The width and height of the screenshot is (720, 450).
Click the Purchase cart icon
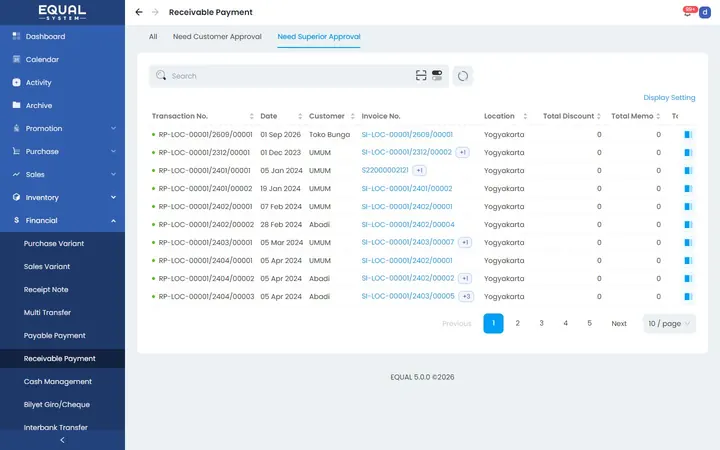point(17,151)
